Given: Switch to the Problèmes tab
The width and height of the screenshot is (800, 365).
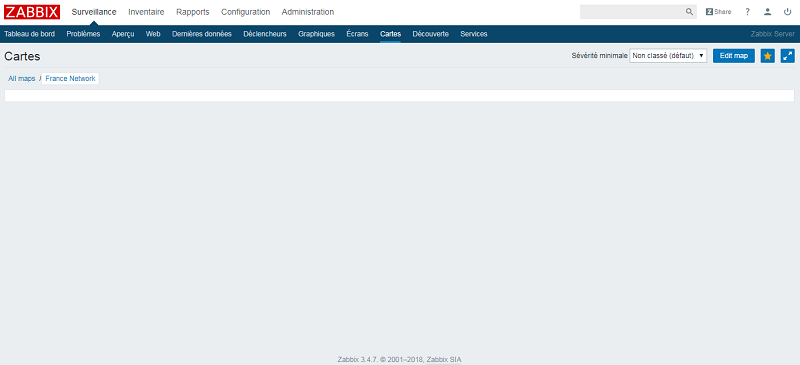Looking at the screenshot, I should pyautogui.click(x=83, y=34).
